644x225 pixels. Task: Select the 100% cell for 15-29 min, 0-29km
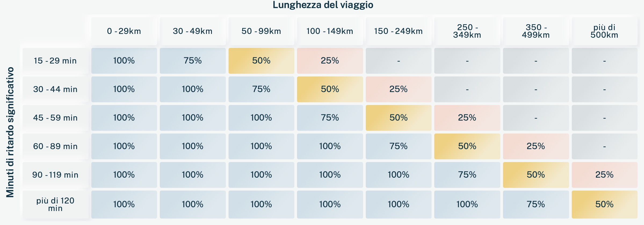tap(124, 61)
